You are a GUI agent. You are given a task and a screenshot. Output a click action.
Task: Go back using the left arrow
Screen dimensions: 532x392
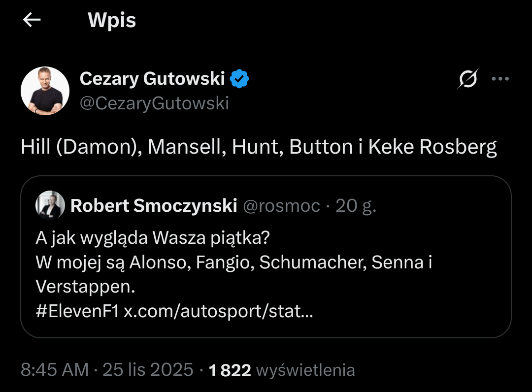(32, 20)
